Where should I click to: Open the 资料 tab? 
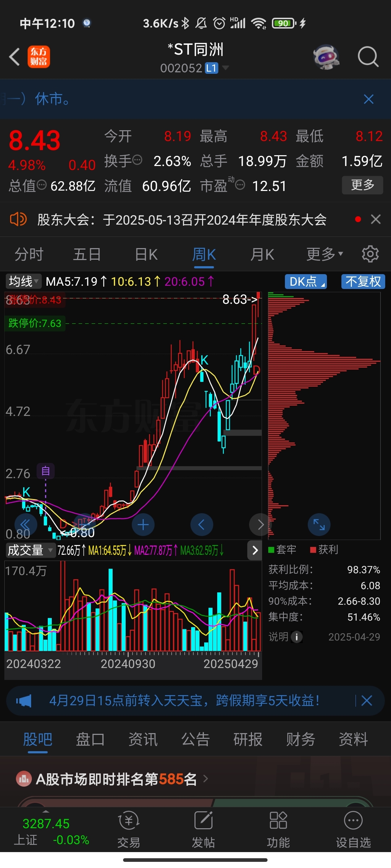(353, 739)
